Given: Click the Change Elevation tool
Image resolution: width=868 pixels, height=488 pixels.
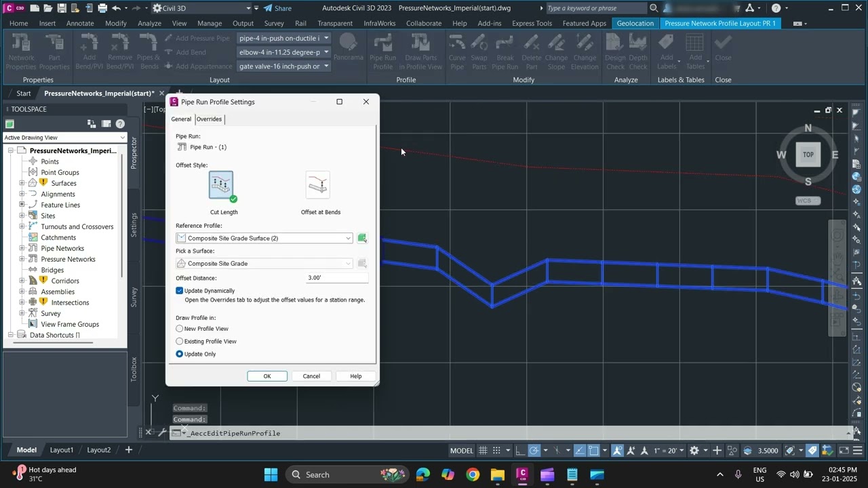Looking at the screenshot, I should (585, 51).
